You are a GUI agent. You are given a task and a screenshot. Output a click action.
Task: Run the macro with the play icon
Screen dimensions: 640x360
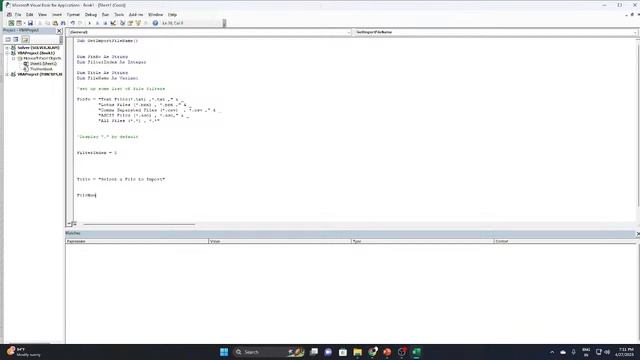click(89, 23)
